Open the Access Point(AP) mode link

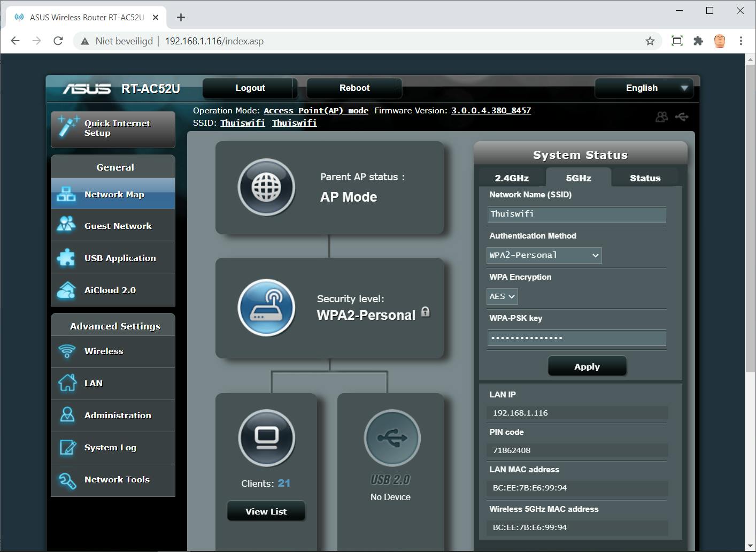tap(316, 111)
